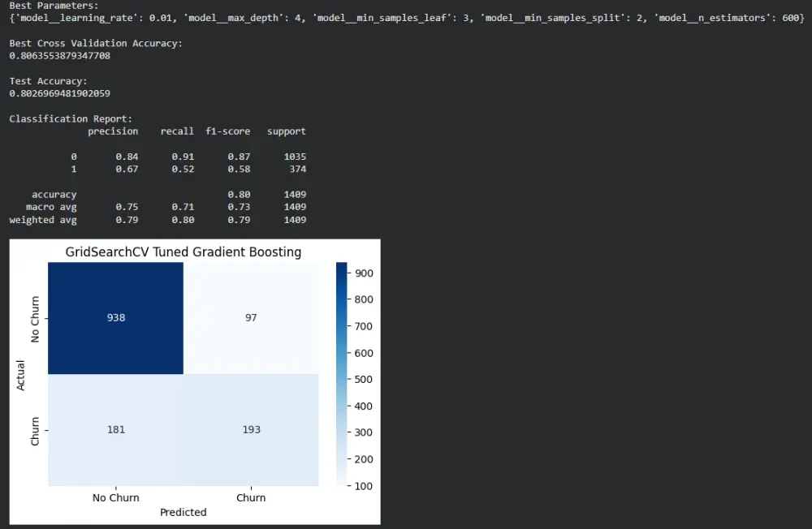Select the model__learning_rate 0.01 parameter text
812x529 pixels.
[x=95, y=18]
